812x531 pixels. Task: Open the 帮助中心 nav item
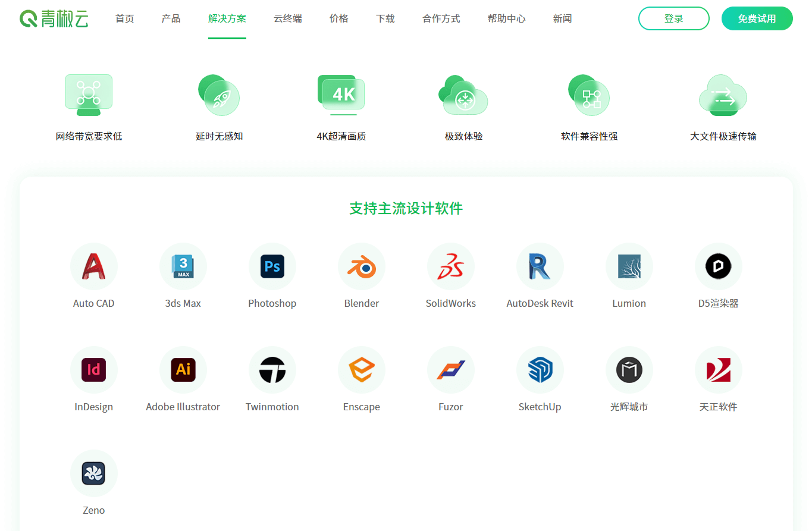coord(507,18)
